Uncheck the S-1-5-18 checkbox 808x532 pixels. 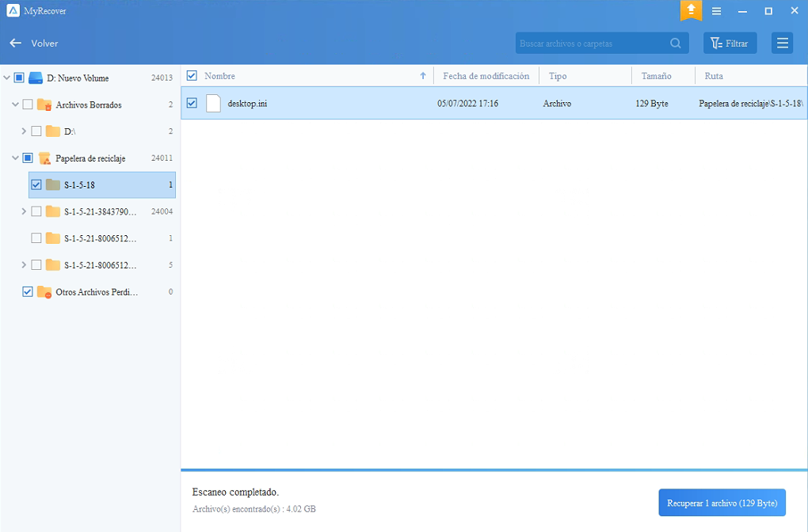pyautogui.click(x=36, y=185)
